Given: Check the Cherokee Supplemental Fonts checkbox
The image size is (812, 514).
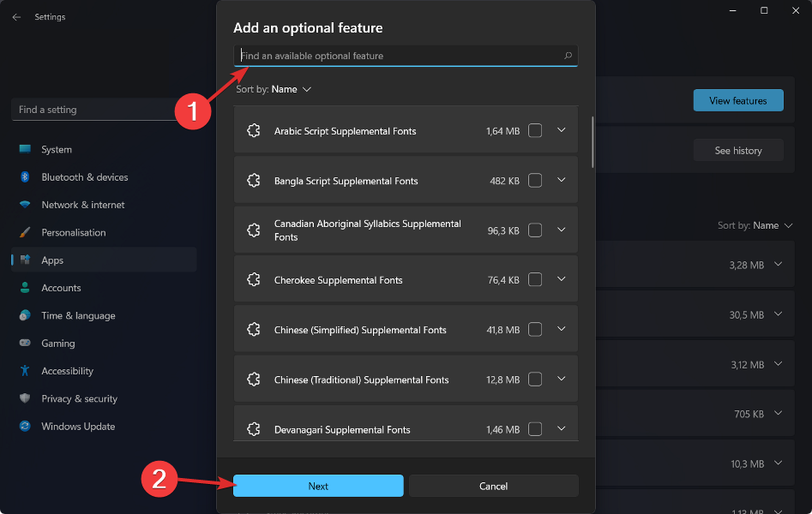Looking at the screenshot, I should pos(535,280).
